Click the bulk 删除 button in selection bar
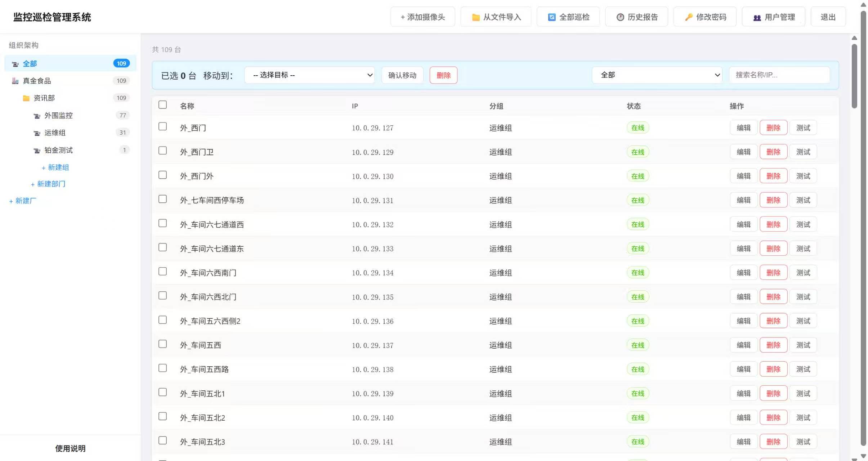Screen dimensions: 868x461 click(443, 75)
